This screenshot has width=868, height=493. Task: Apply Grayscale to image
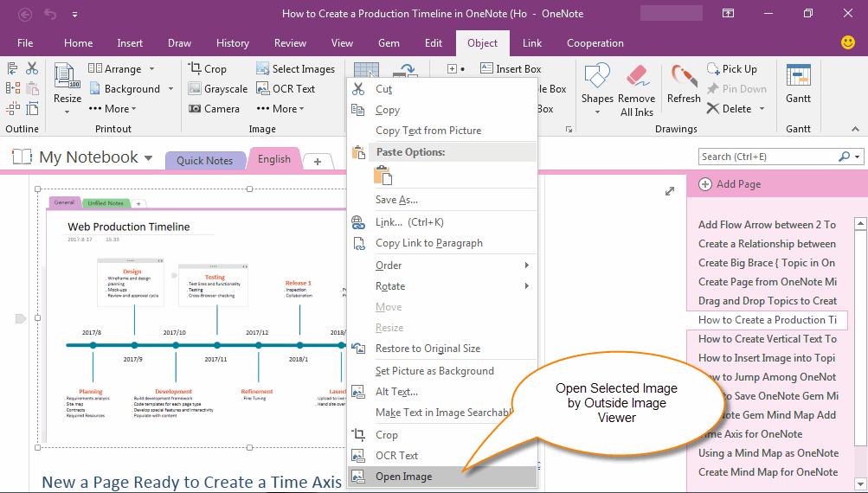pyautogui.click(x=217, y=88)
